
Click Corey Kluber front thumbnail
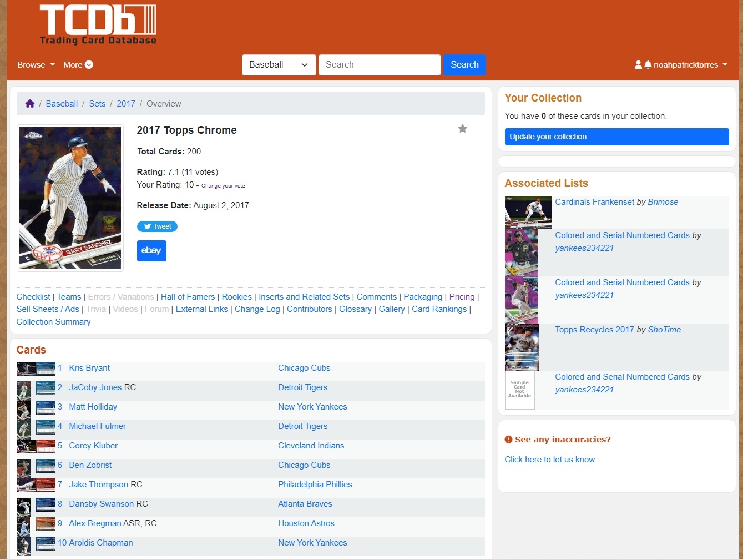pyautogui.click(x=26, y=446)
